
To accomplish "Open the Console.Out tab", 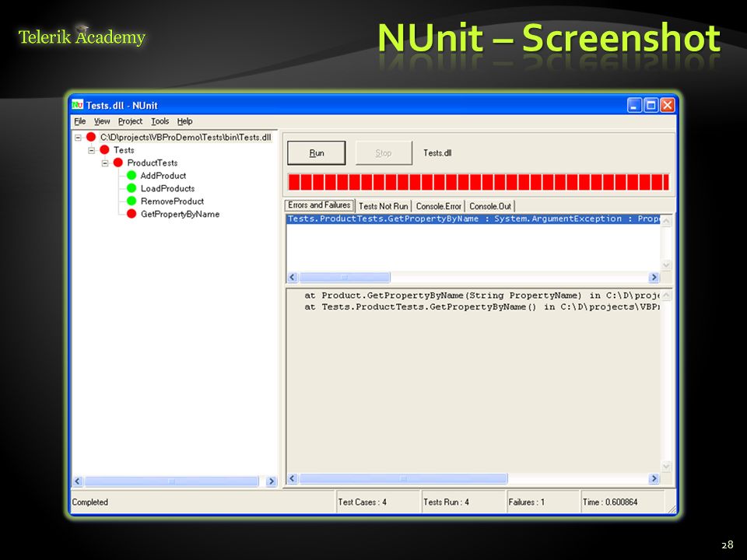I will pyautogui.click(x=490, y=206).
